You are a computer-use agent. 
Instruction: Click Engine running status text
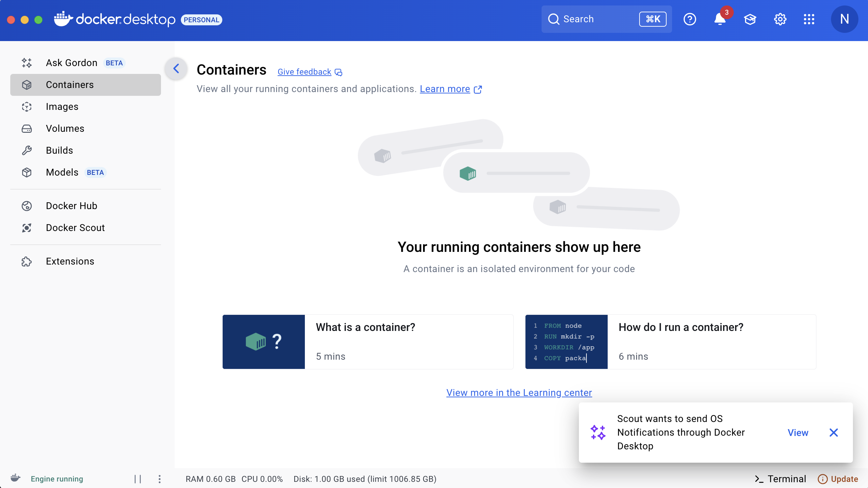(57, 479)
